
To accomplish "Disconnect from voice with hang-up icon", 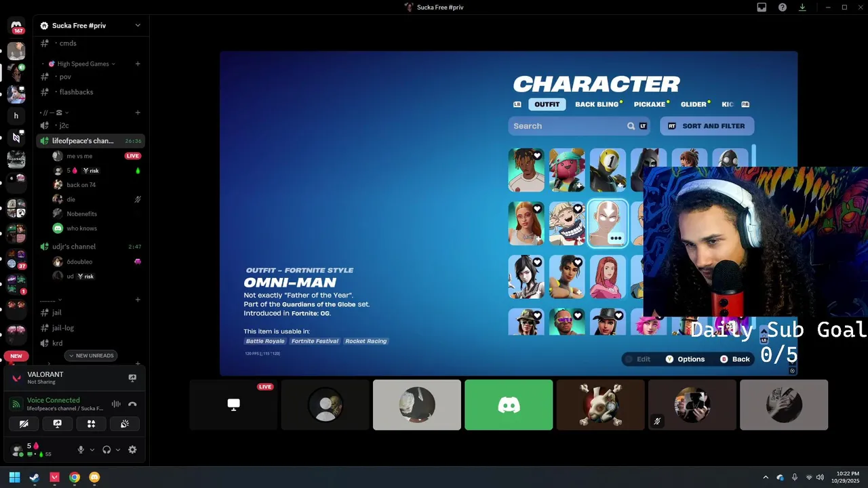I will [132, 404].
